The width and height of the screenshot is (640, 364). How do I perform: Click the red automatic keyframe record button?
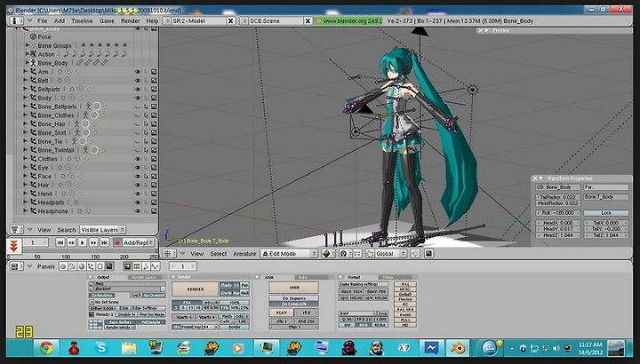pyautogui.click(x=117, y=242)
